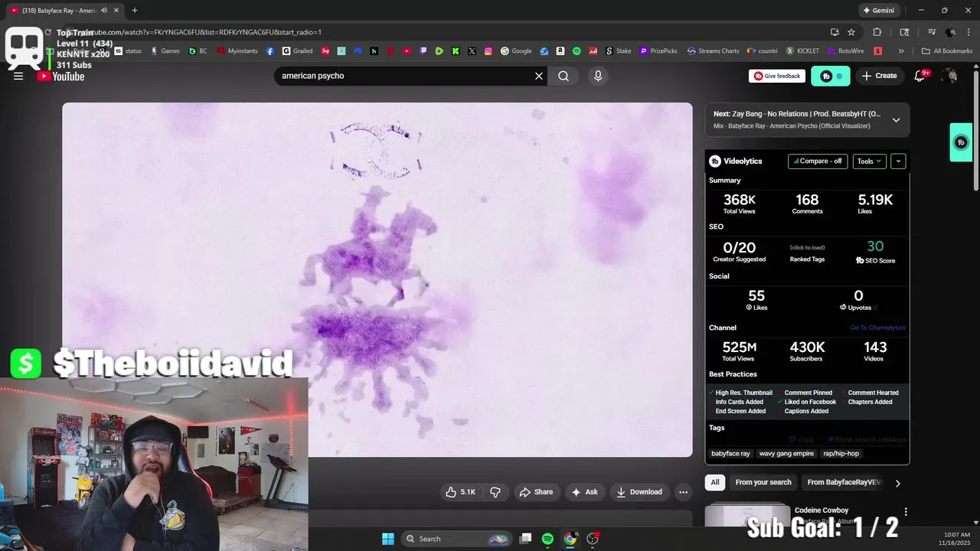The width and height of the screenshot is (980, 551).
Task: Open the All Bookmarks folder
Action: 947,51
